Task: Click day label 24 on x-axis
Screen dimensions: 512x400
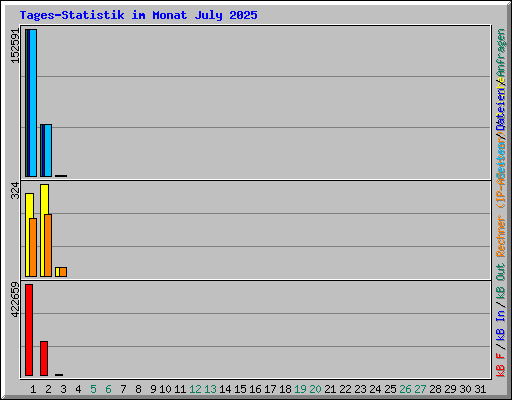Action: coord(375,389)
